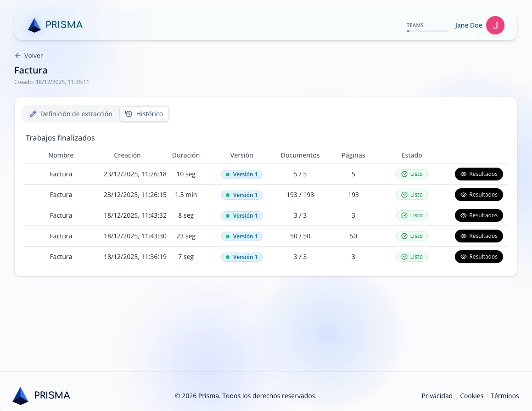
Task: Click the Nombre column header
Action: (61, 155)
